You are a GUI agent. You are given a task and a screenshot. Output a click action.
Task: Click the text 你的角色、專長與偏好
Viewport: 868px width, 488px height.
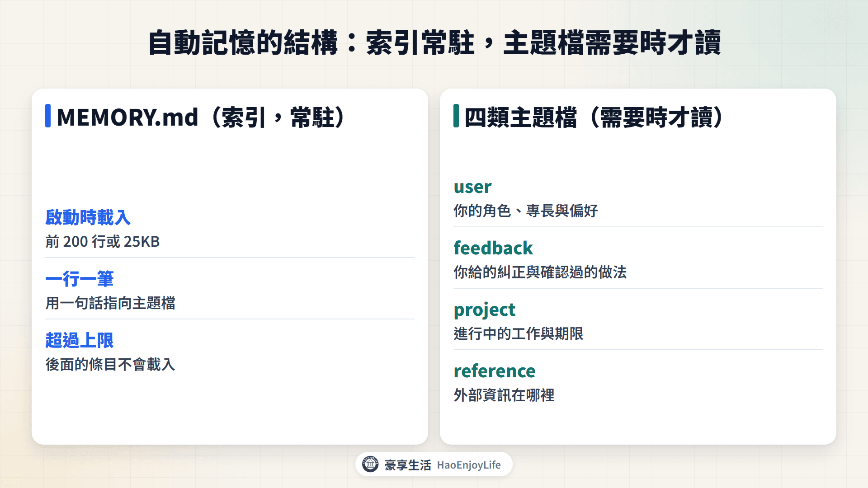tap(526, 211)
